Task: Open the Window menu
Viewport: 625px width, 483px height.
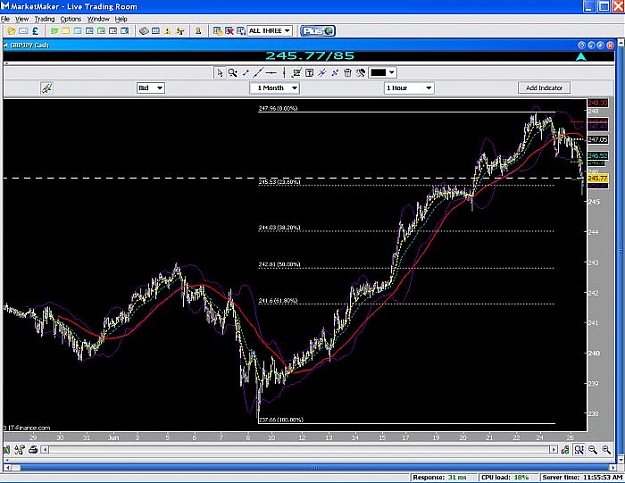Action: click(x=98, y=19)
